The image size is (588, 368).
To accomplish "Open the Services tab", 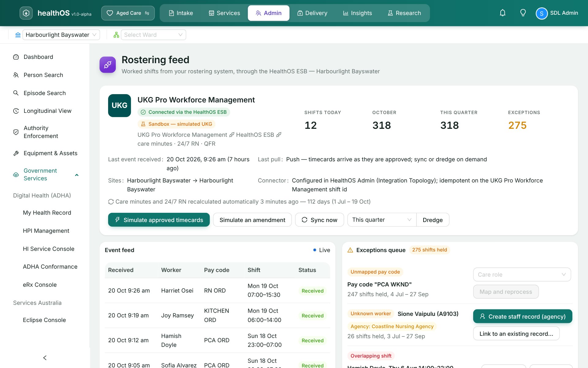I will tap(224, 13).
